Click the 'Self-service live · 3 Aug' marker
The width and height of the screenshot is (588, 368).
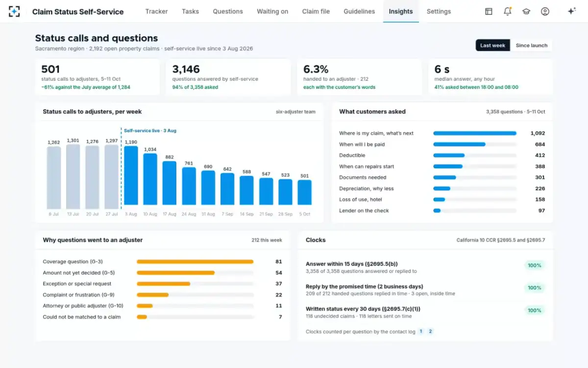tap(150, 131)
